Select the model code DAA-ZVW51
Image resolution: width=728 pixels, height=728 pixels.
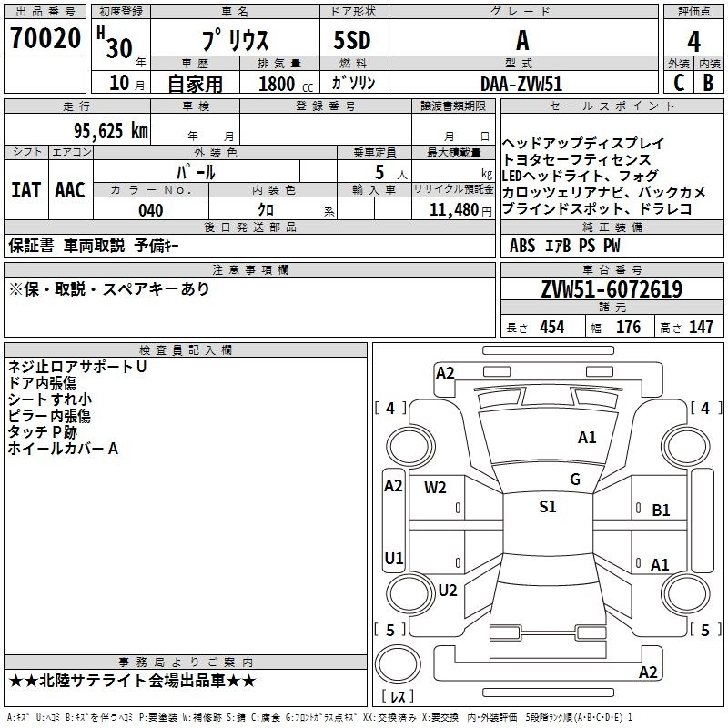tap(520, 83)
